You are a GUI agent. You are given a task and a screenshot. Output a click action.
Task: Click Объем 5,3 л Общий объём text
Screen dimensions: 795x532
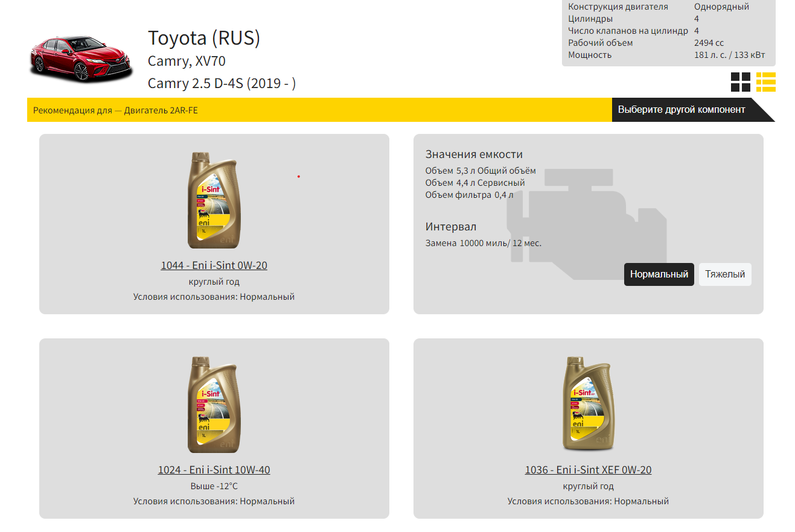pyautogui.click(x=481, y=171)
